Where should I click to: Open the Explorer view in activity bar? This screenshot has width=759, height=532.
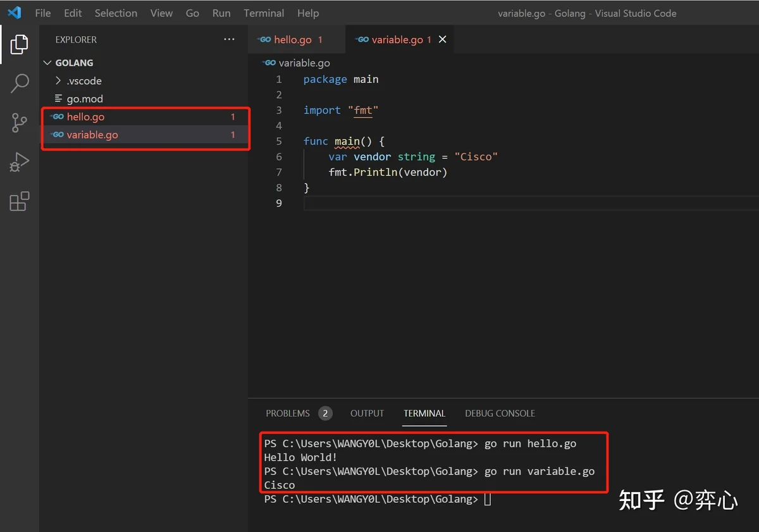pos(20,44)
